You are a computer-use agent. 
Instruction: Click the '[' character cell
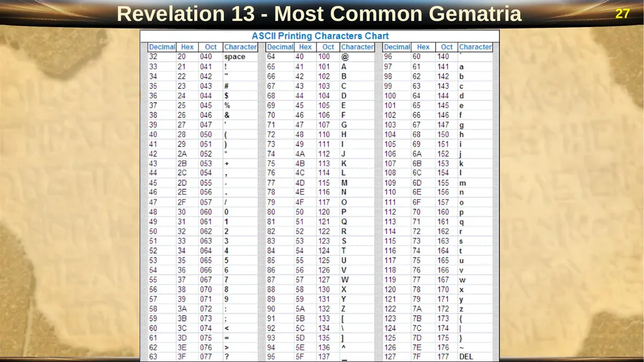tap(343, 319)
